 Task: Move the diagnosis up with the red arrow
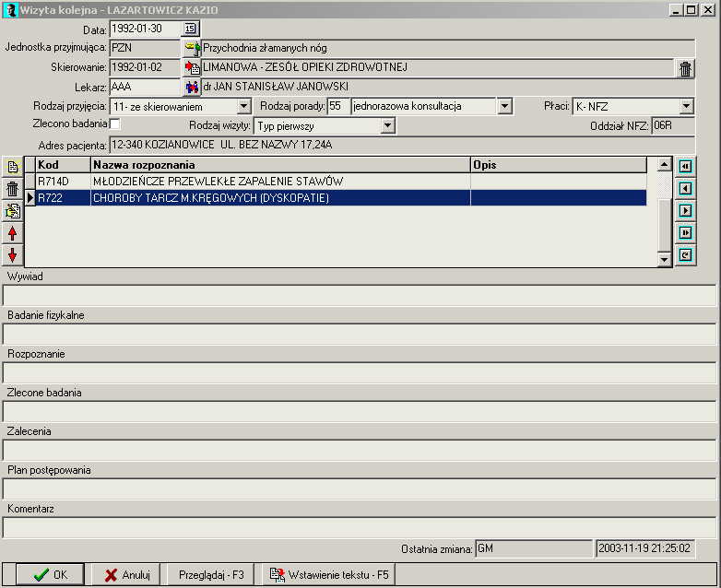tap(12, 233)
